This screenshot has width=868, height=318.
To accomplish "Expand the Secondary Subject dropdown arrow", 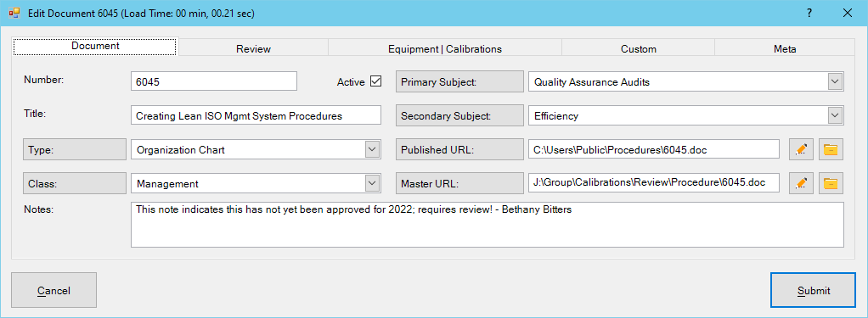I will (x=835, y=115).
